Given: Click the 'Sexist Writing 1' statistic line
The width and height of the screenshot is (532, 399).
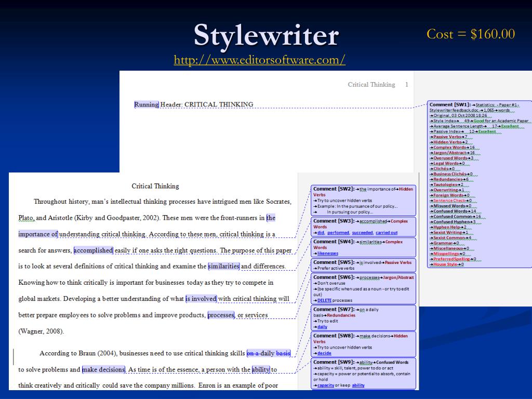Looking at the screenshot, I should pos(448,233).
